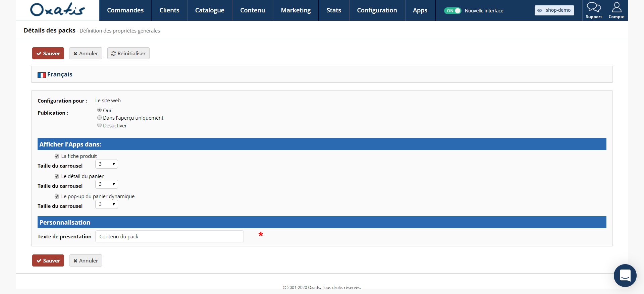
Task: Click the bottom Annuler button
Action: pos(86,260)
